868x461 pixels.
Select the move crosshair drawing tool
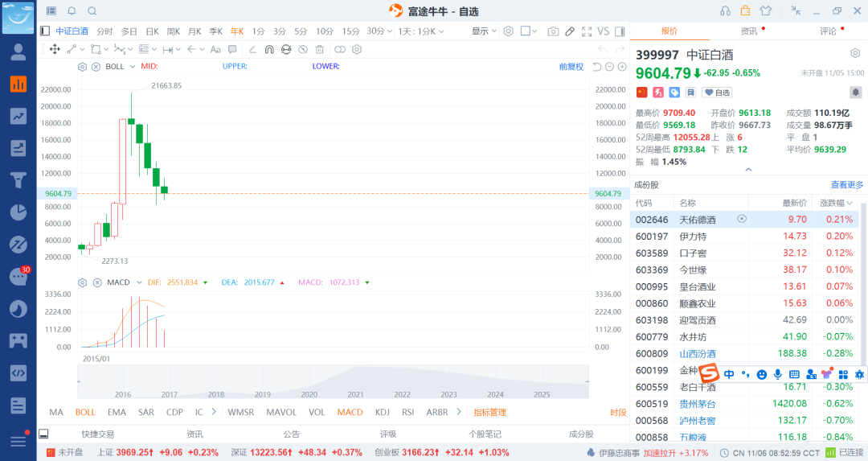point(55,49)
